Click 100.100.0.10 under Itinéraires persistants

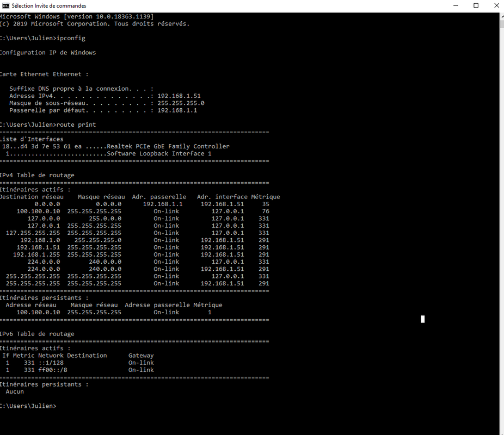coord(38,312)
